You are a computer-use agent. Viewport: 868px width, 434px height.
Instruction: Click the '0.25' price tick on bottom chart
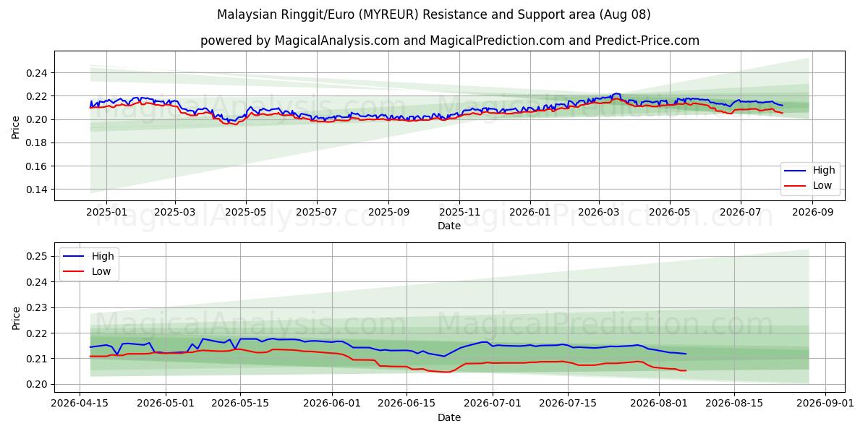(37, 256)
